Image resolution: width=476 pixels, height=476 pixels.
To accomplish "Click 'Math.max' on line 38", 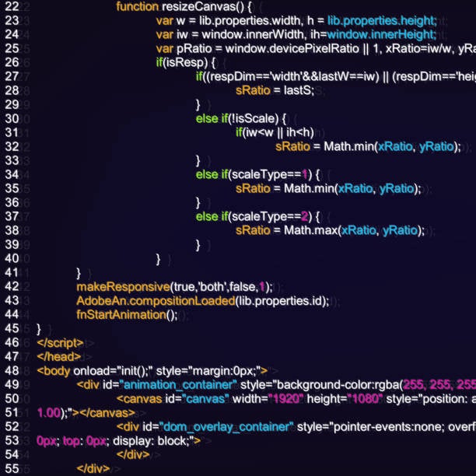I will tap(311, 230).
